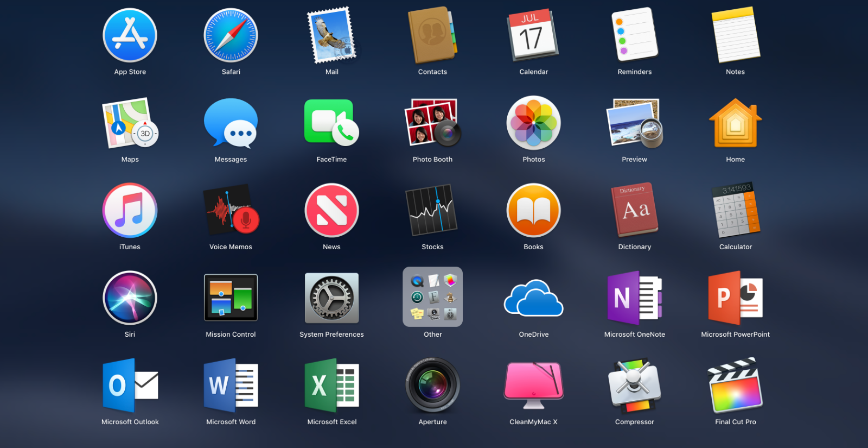This screenshot has width=868, height=448.
Task: Launch CleanMyMac X
Action: [533, 386]
